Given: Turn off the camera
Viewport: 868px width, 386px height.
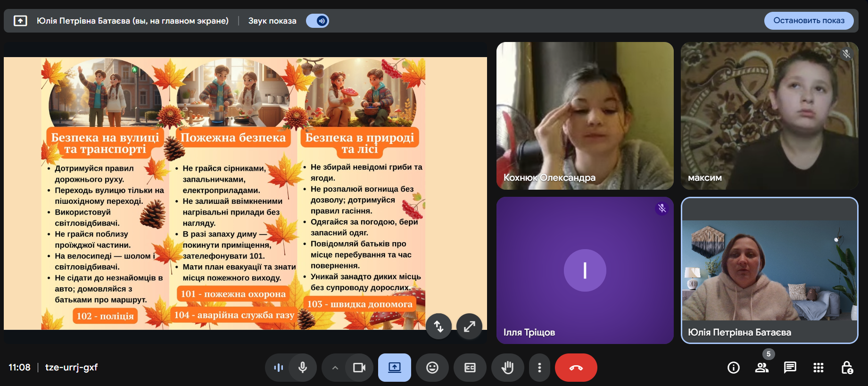Looking at the screenshot, I should point(359,368).
